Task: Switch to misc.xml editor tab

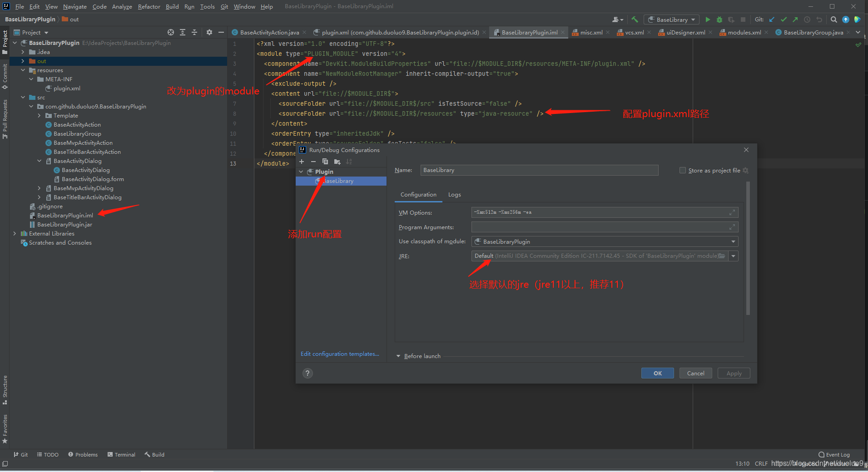Action: pos(591,32)
